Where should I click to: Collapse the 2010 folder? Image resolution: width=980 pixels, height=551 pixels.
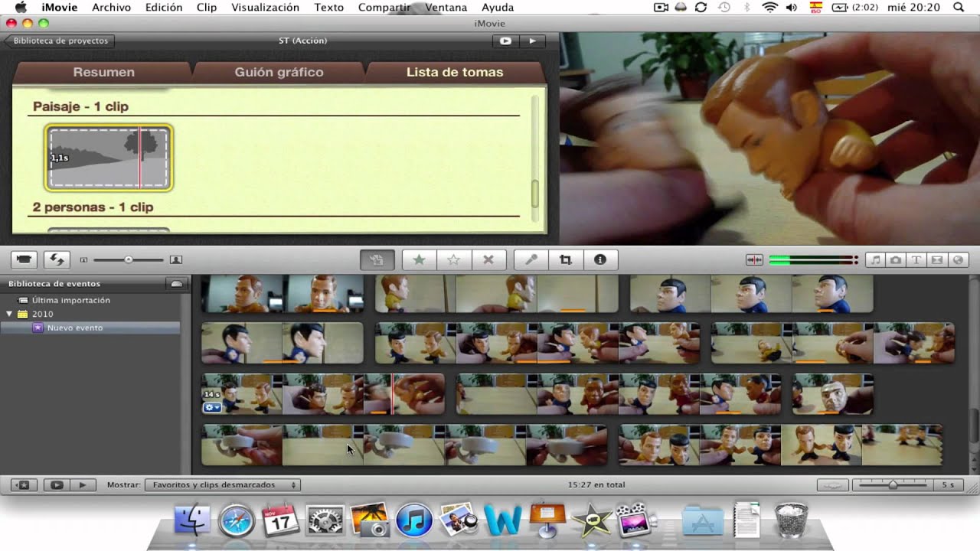pyautogui.click(x=9, y=314)
